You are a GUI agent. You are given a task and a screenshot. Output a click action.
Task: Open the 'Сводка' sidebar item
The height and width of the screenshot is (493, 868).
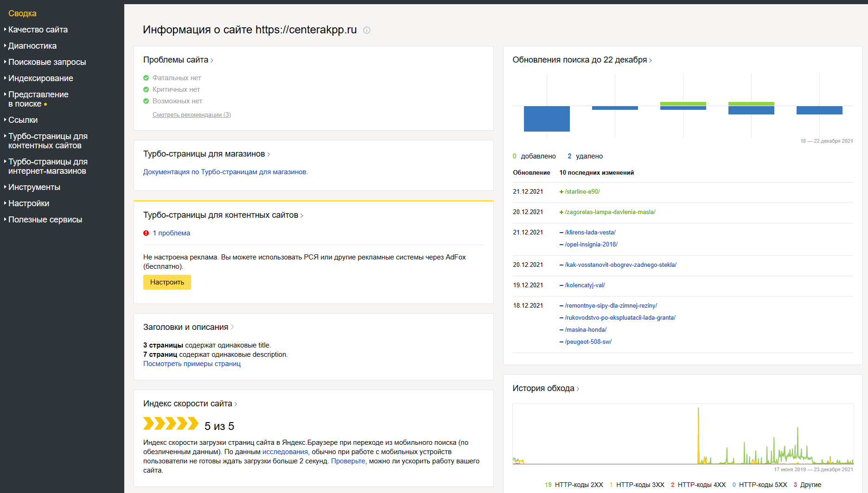pyautogui.click(x=22, y=13)
